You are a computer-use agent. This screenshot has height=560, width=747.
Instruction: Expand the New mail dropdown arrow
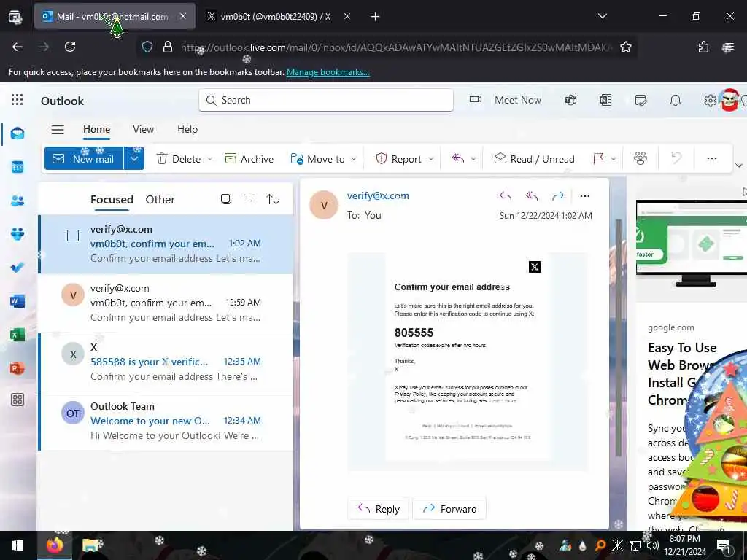134,158
